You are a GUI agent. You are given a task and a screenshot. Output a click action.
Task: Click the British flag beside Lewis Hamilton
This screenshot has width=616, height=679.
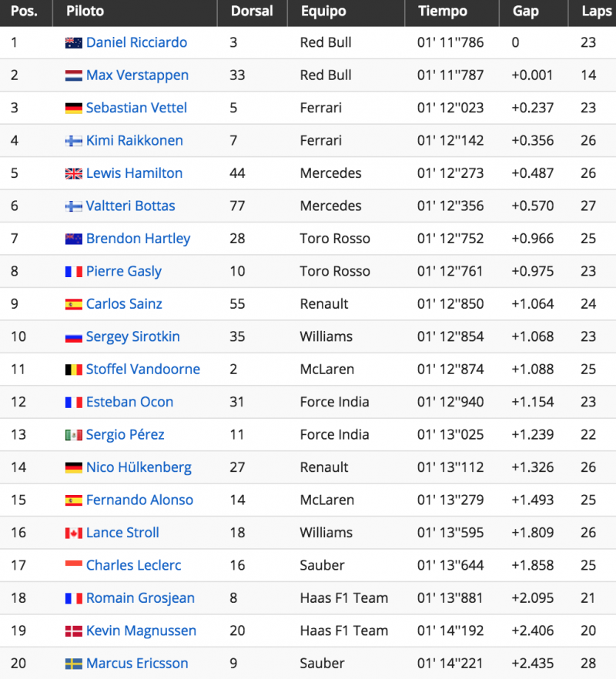coord(74,174)
